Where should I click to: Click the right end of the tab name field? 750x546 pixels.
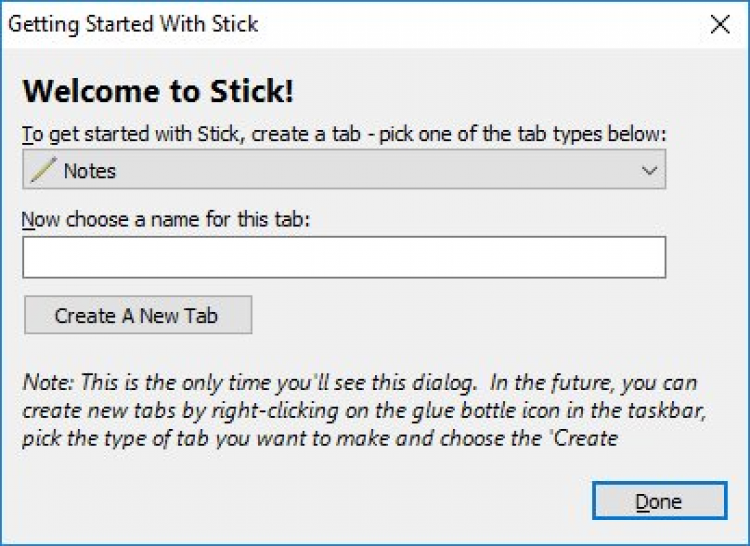650,257
